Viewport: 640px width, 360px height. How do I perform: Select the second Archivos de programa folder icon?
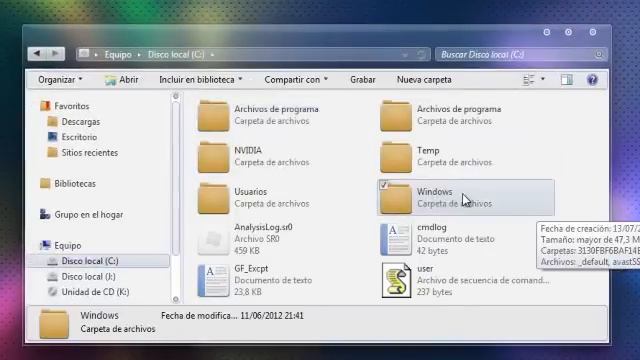click(x=396, y=116)
